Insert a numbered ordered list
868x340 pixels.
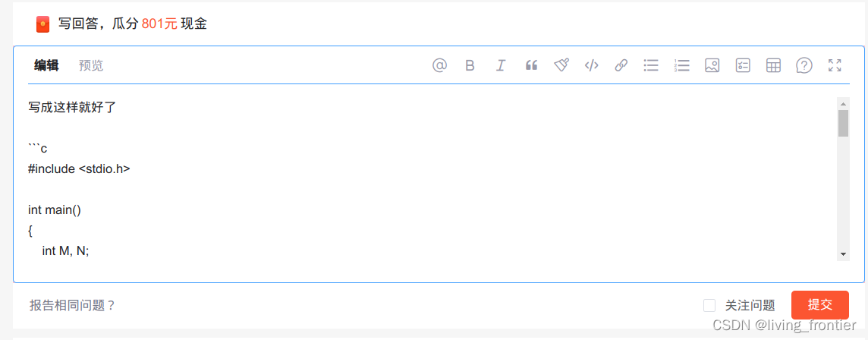[x=681, y=65]
